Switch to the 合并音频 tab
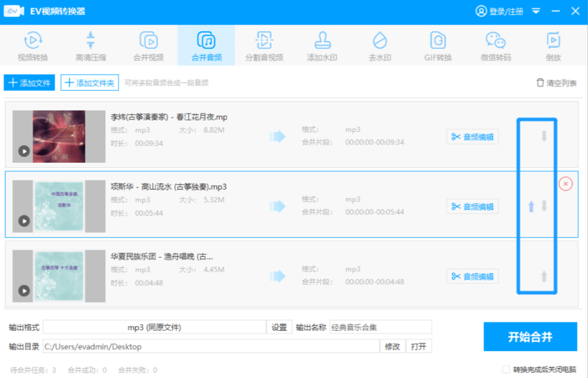 click(206, 44)
